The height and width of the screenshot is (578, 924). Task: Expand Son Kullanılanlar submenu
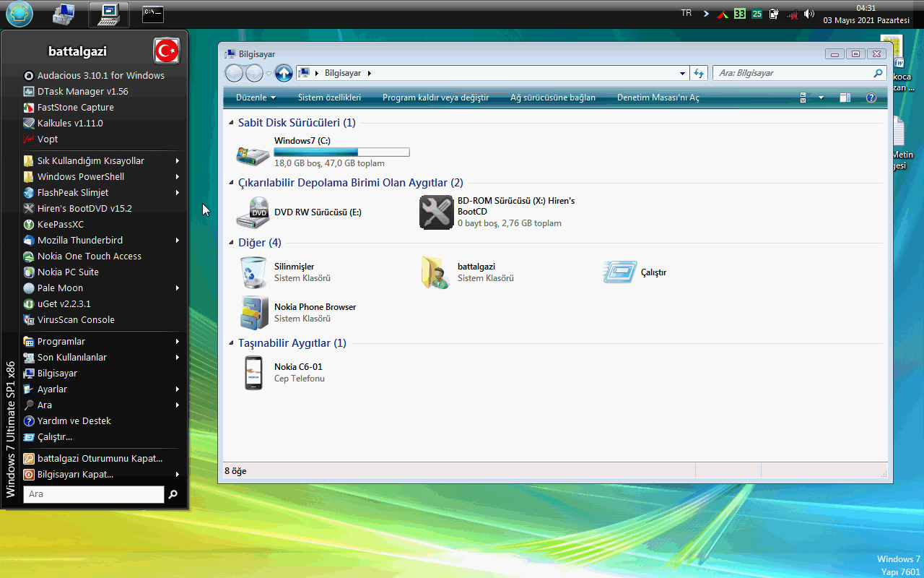101,357
